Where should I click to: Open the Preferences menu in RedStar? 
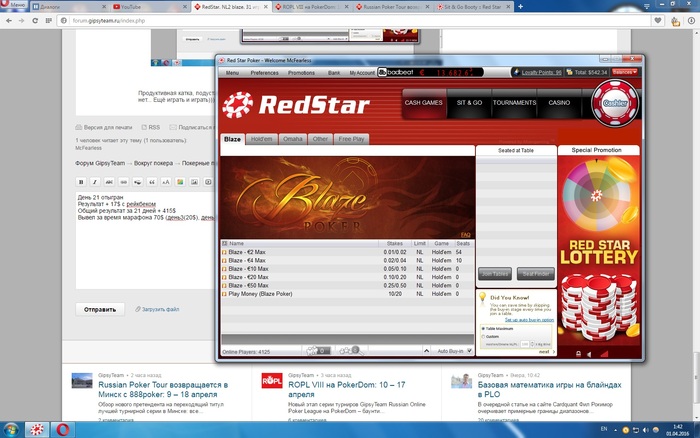tap(264, 73)
